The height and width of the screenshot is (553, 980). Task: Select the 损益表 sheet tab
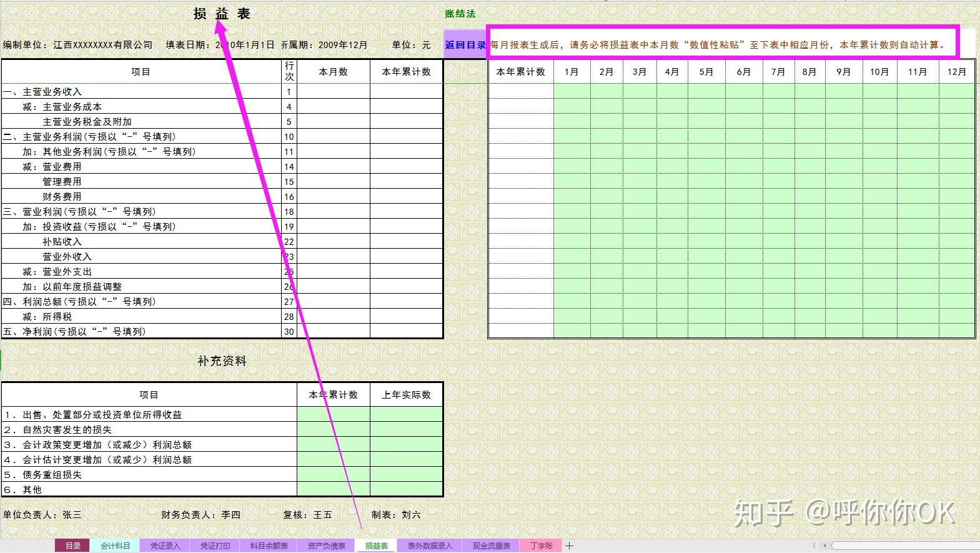(x=376, y=546)
